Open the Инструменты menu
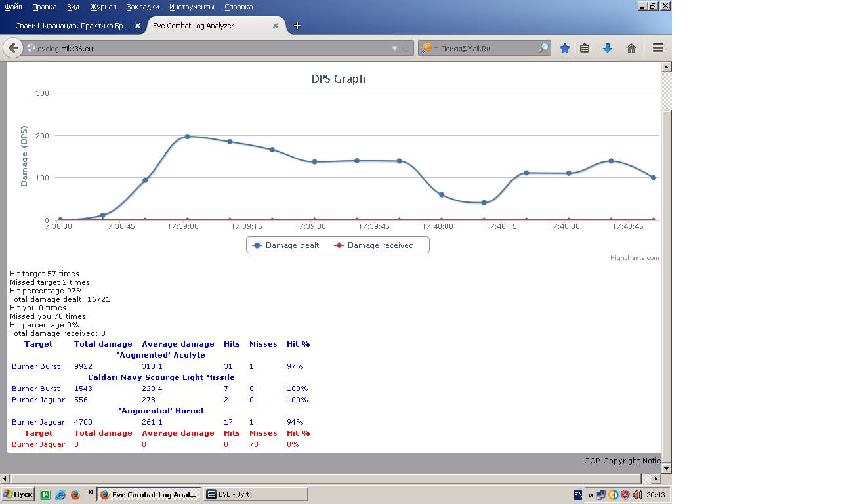The height and width of the screenshot is (504, 853). coord(192,7)
